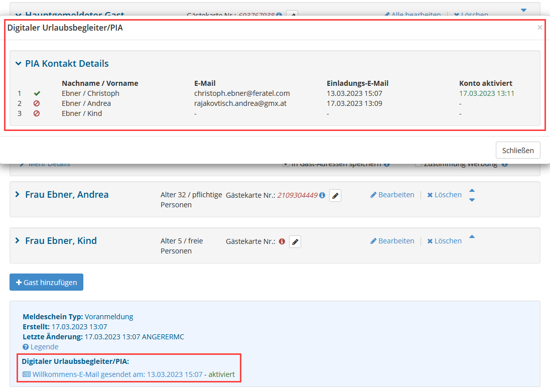Click Bearbeiten for Frau Ebner, Andrea

coord(392,195)
